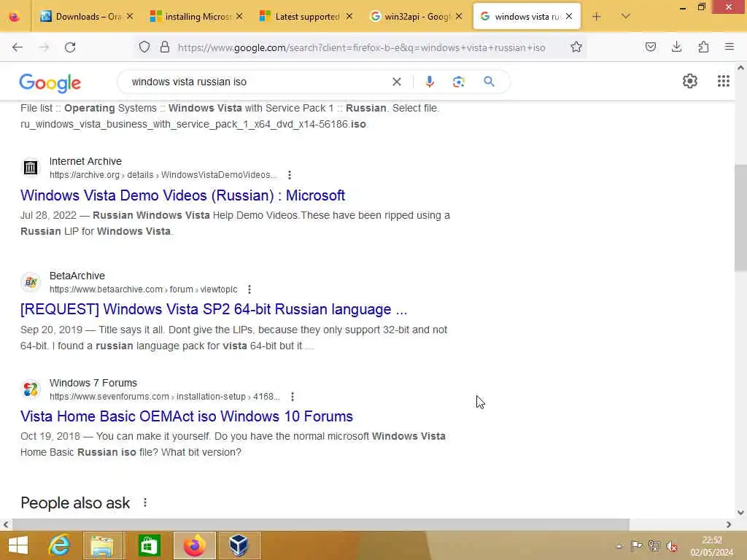Click the Internet Archive site favicon

point(31,168)
